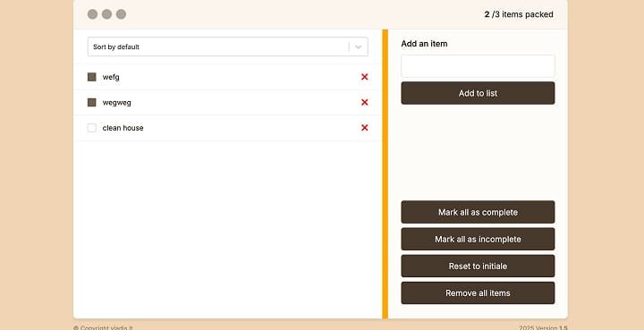The width and height of the screenshot is (644, 330).
Task: Click the 2025 Version 1.5 footer text
Action: click(x=543, y=327)
